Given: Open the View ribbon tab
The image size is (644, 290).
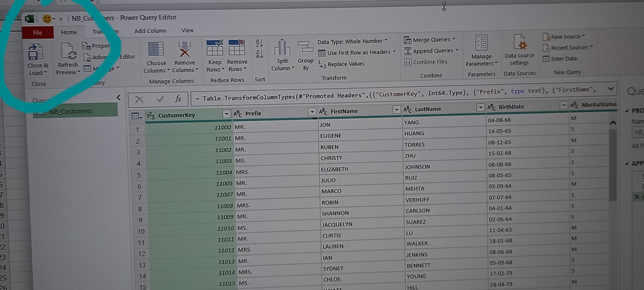Looking at the screenshot, I should coord(187,30).
